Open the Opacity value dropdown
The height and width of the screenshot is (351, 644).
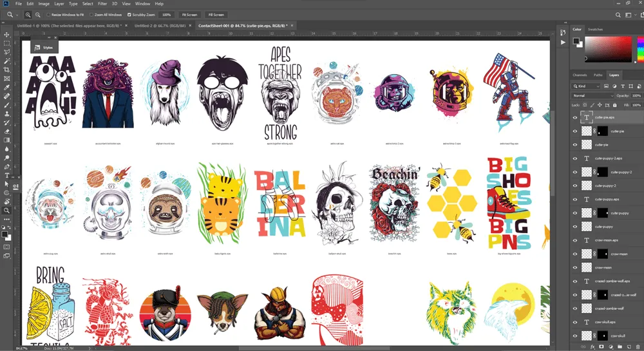click(x=637, y=96)
